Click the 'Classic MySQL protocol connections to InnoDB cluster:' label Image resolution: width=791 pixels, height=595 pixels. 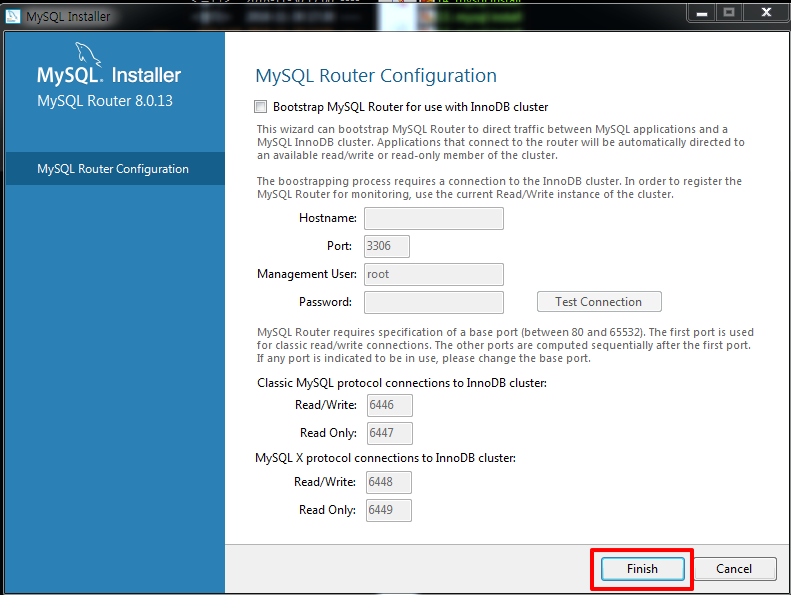click(x=402, y=383)
